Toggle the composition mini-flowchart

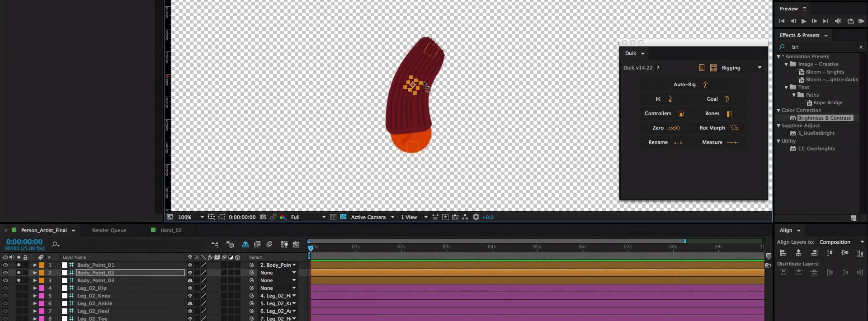[x=215, y=244]
